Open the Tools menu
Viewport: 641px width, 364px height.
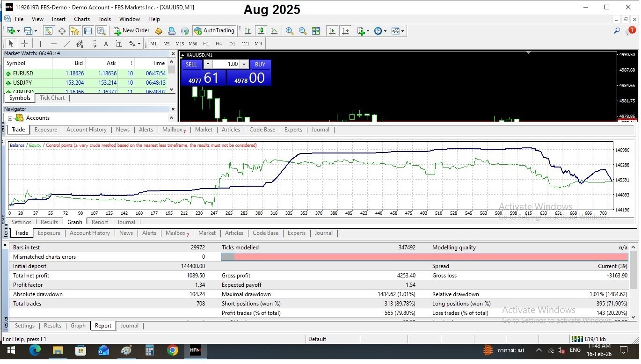[x=104, y=19]
